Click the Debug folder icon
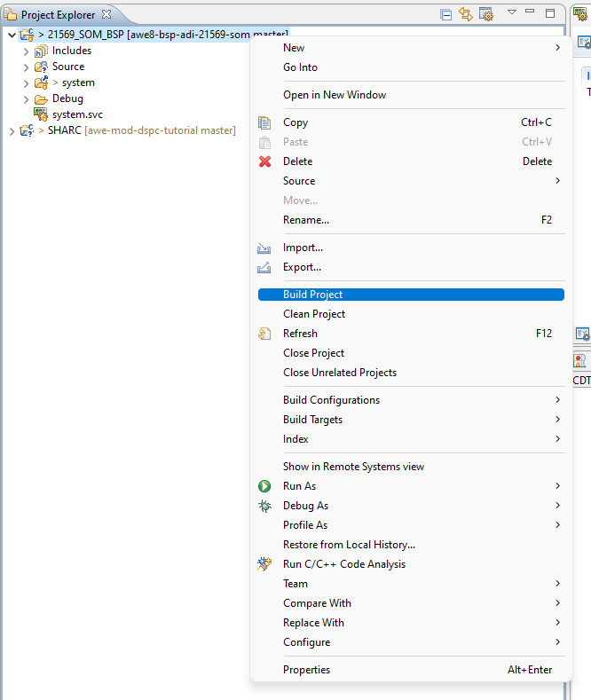 click(41, 98)
